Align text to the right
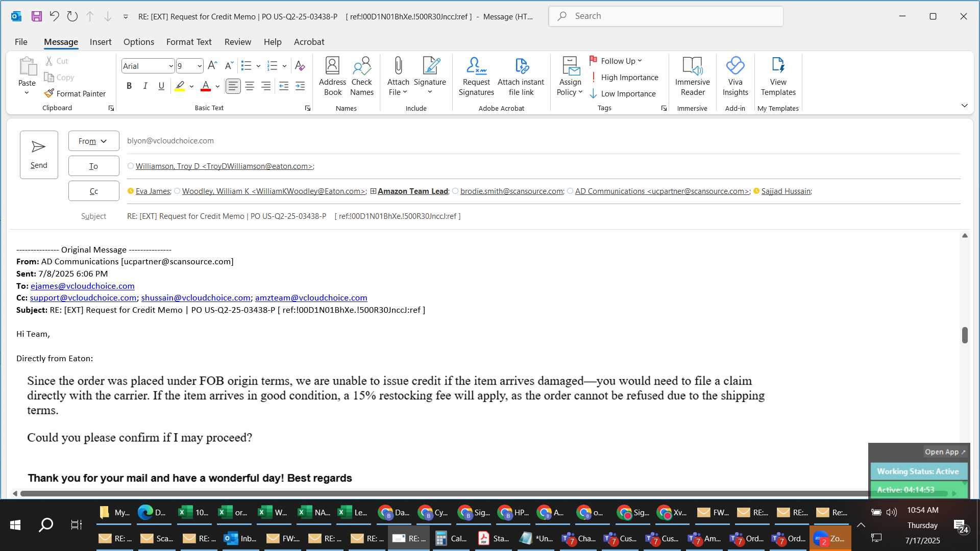980x551 pixels. pyautogui.click(x=266, y=86)
